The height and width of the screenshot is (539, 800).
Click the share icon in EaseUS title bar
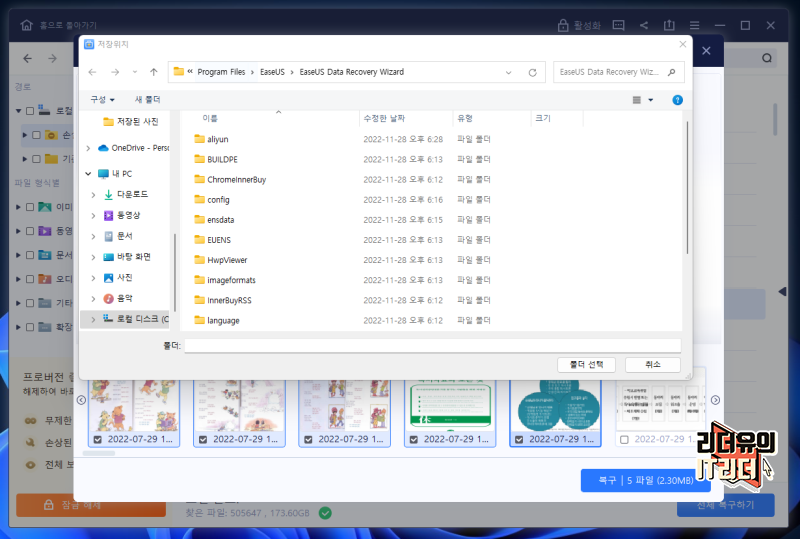(644, 25)
